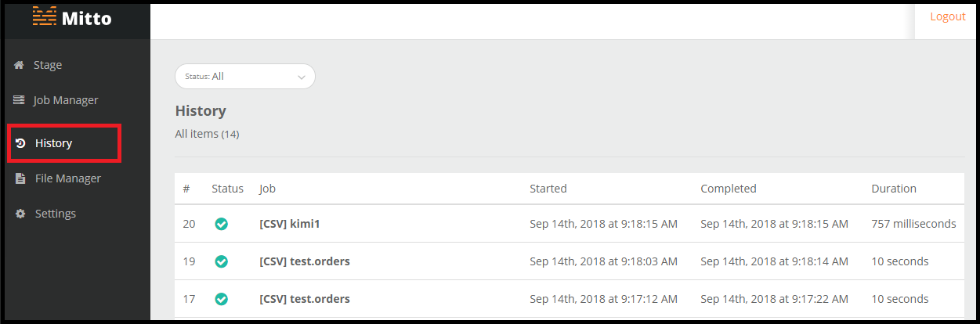This screenshot has width=980, height=324.
Task: Open the Settings gear icon
Action: (20, 214)
